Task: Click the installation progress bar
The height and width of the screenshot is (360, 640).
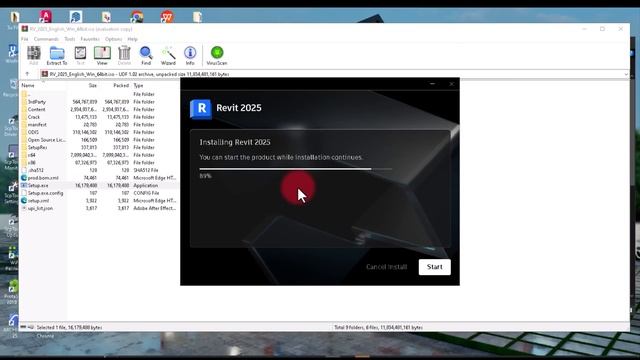Action: 296,169
